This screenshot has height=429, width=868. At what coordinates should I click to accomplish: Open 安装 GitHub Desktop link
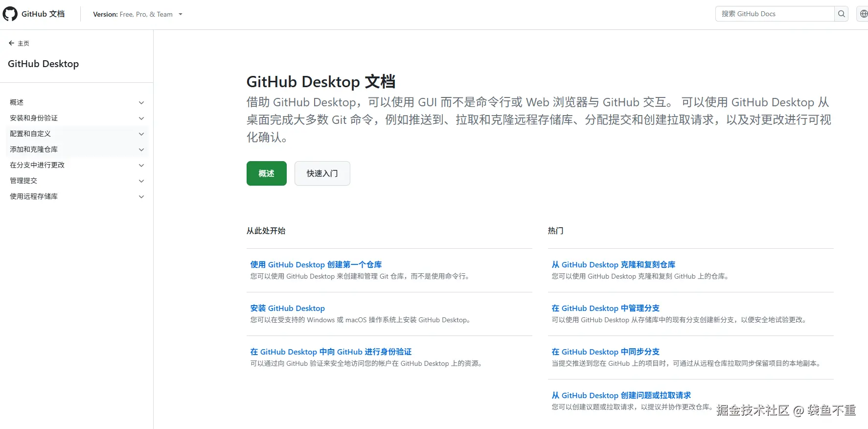[x=288, y=308]
